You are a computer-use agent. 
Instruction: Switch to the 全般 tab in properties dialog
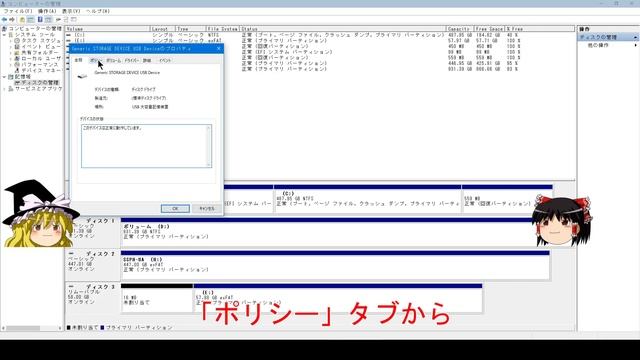(78, 60)
